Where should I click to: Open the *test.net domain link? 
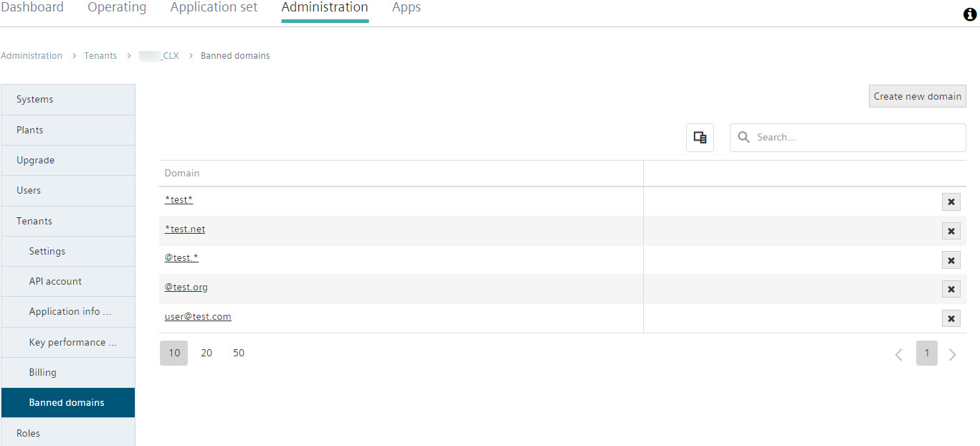coord(185,229)
